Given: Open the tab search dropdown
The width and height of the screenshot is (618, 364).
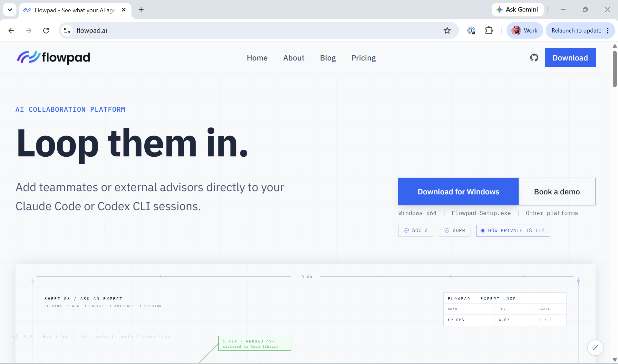Looking at the screenshot, I should coord(10,10).
